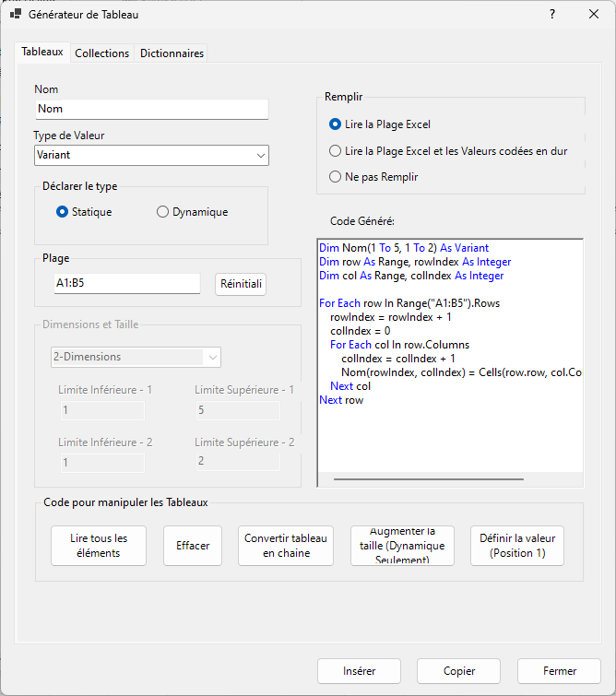Open the Dictionnaires tab
Viewport: 616px width, 696px height.
172,53
